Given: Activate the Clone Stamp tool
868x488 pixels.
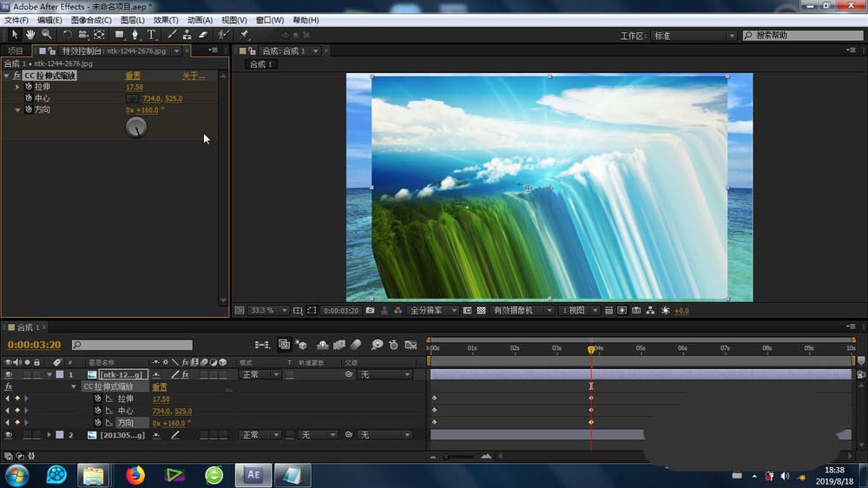Looking at the screenshot, I should [187, 35].
